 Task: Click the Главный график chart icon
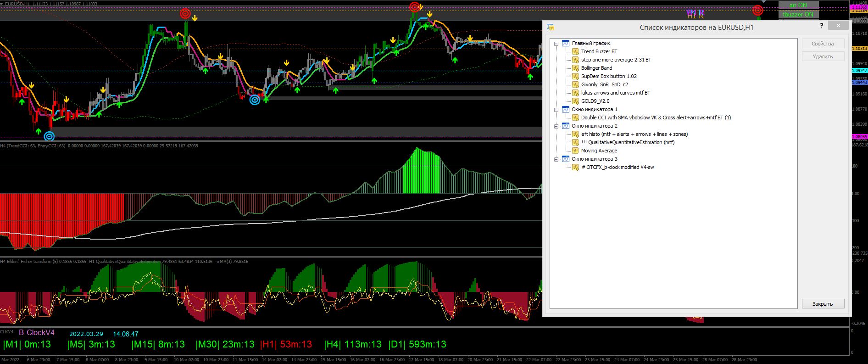pos(566,43)
